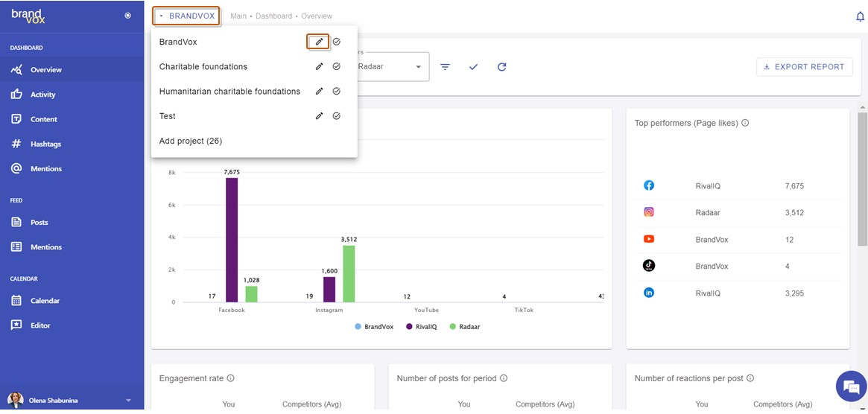Click RivalIQ value 3,295 in list
Screen dimensions: 868x414
pos(794,293)
